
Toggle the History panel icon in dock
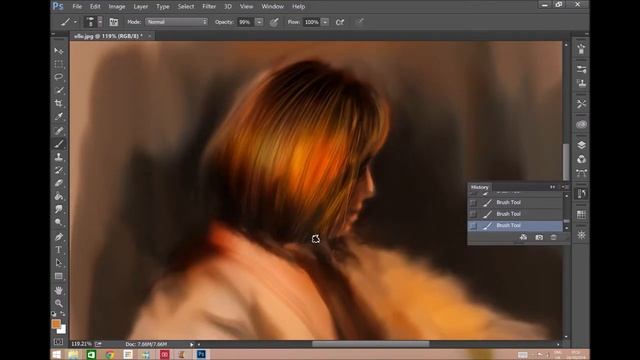(581, 193)
